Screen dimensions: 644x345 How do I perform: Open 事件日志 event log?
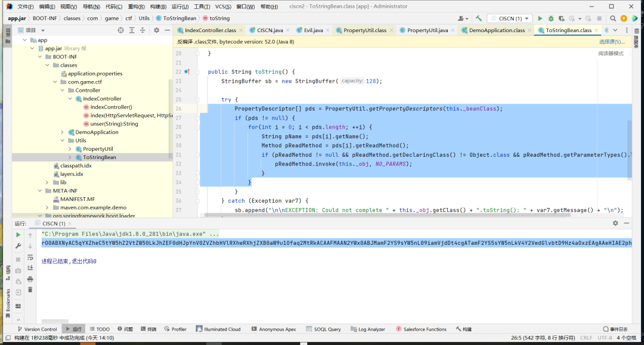[615, 329]
